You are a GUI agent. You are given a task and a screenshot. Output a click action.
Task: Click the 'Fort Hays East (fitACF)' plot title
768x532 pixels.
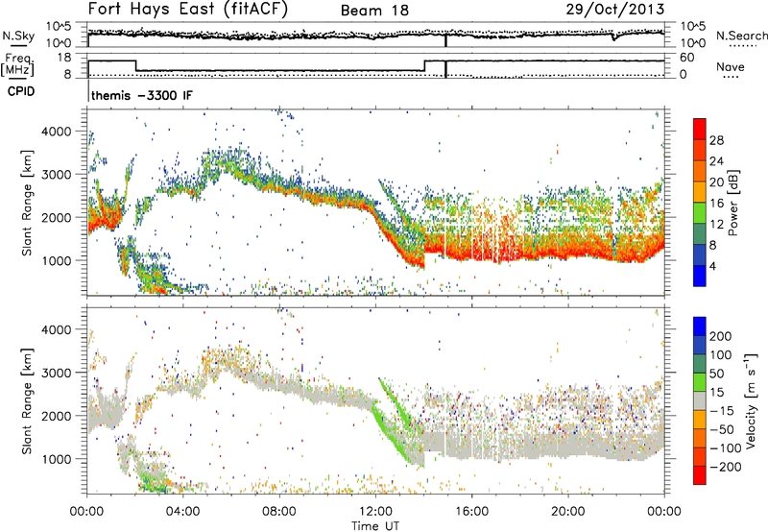pyautogui.click(x=187, y=10)
